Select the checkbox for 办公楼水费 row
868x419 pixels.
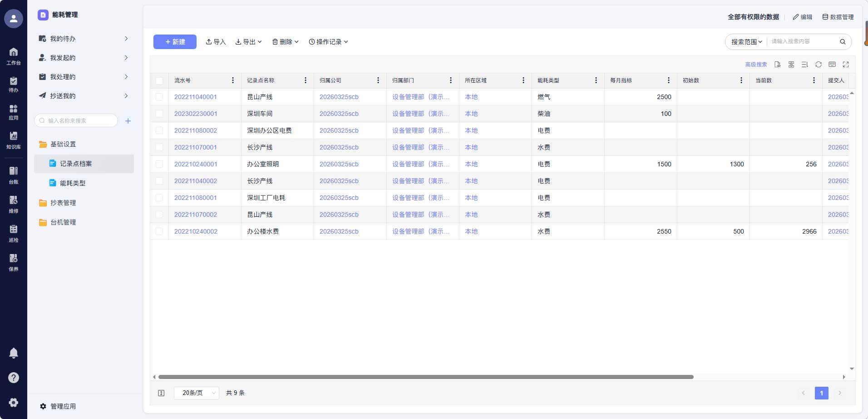pos(159,231)
